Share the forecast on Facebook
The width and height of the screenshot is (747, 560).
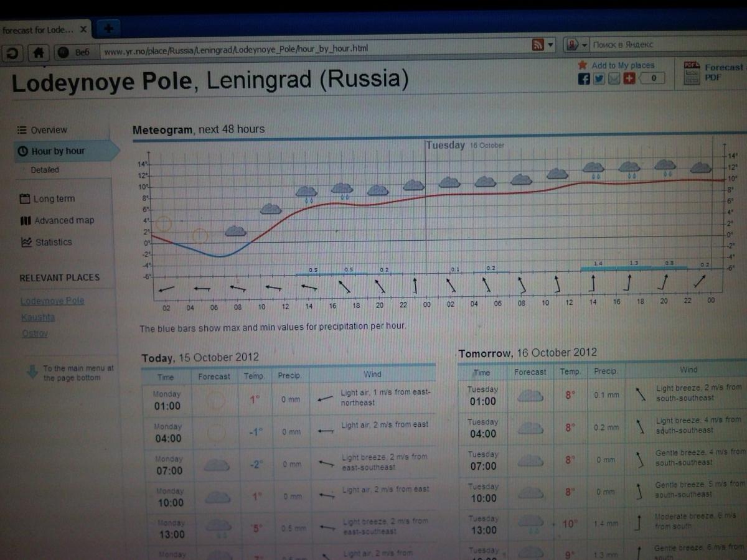584,78
